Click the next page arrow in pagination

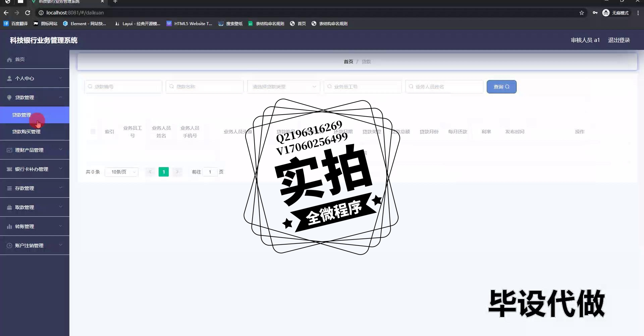click(x=177, y=172)
